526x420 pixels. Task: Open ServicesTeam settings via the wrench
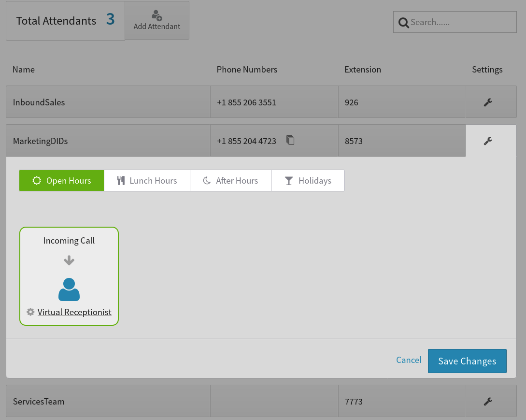488,401
